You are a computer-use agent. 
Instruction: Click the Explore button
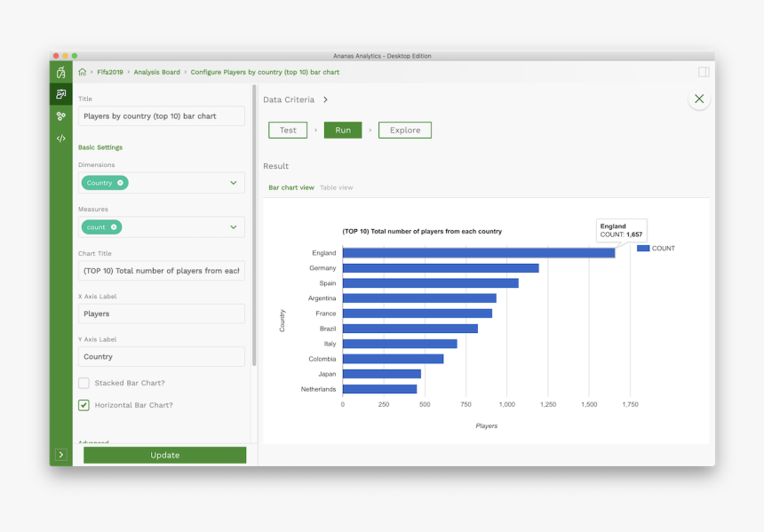coord(405,130)
